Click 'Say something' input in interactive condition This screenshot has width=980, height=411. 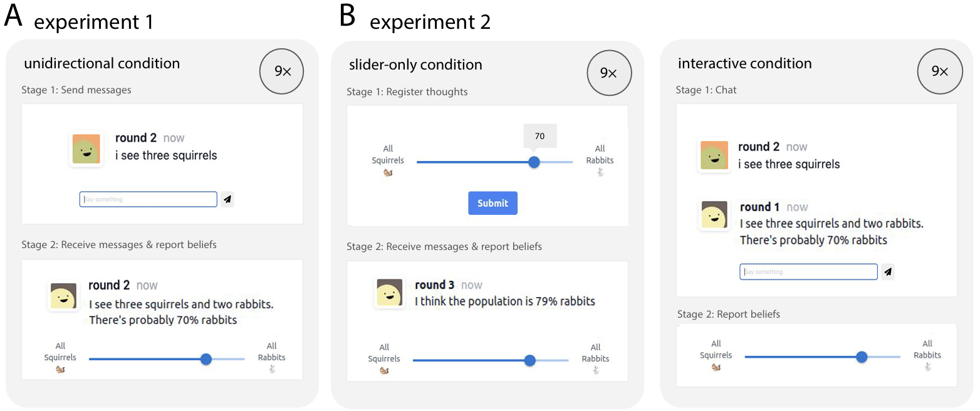point(808,272)
